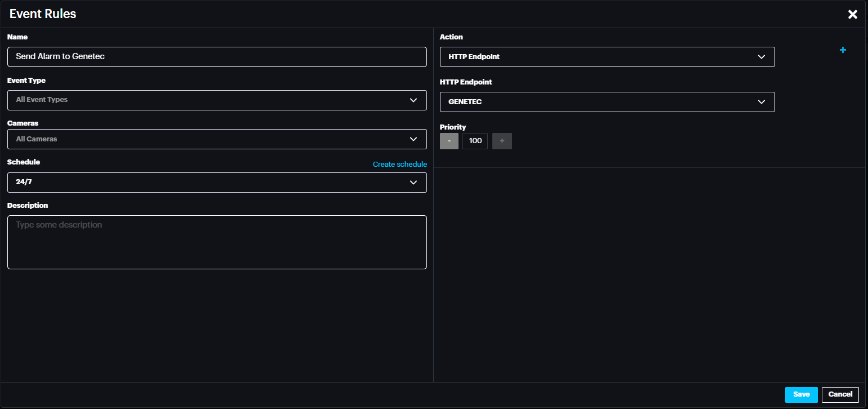868x409 pixels.
Task: Follow the Create schedule link
Action: (399, 165)
